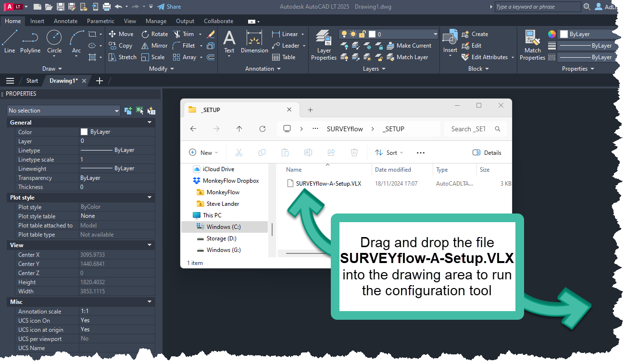626x364 pixels.
Task: Click the Search _SETUP field
Action: coord(468,129)
